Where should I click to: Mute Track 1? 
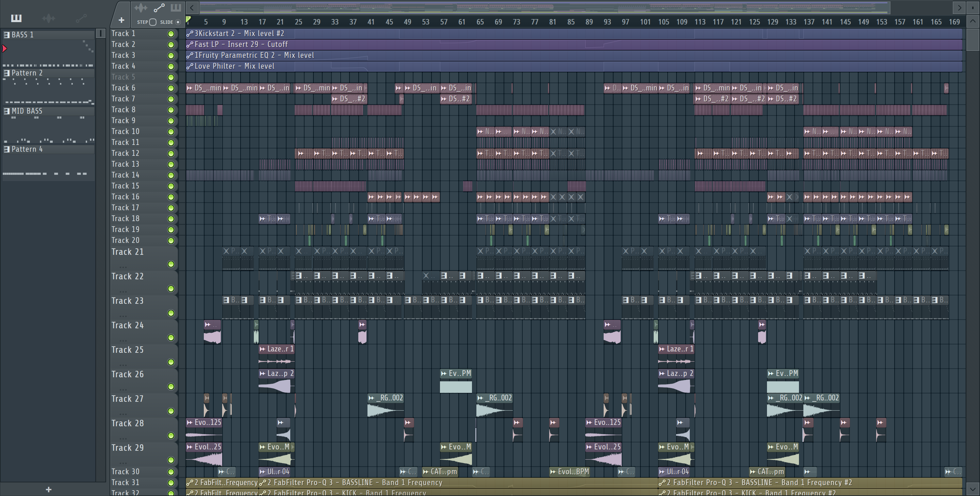171,34
